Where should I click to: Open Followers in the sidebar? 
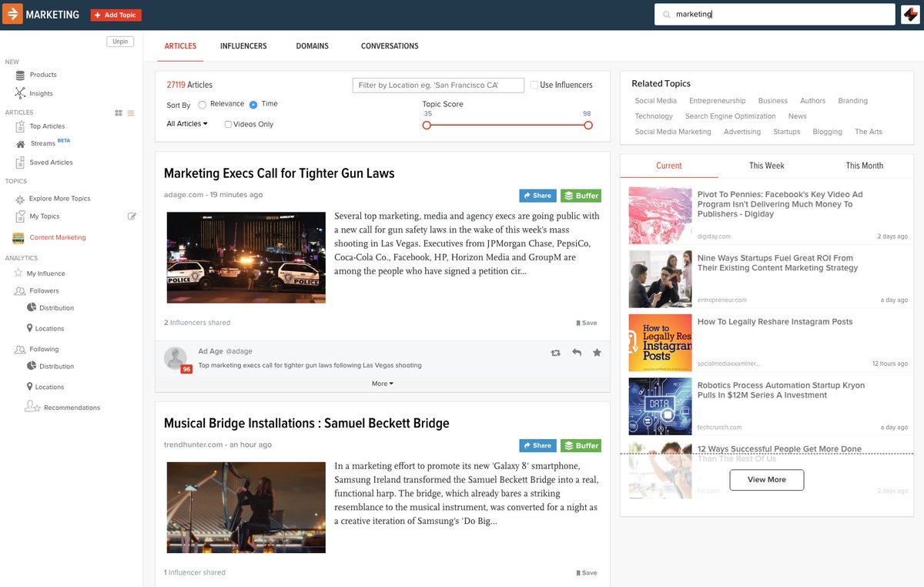point(44,290)
